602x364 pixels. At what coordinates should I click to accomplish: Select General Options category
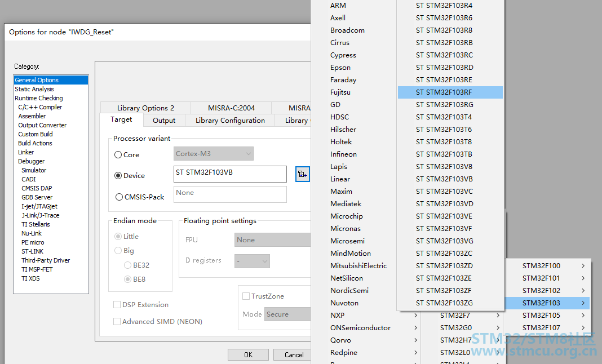[x=51, y=80]
